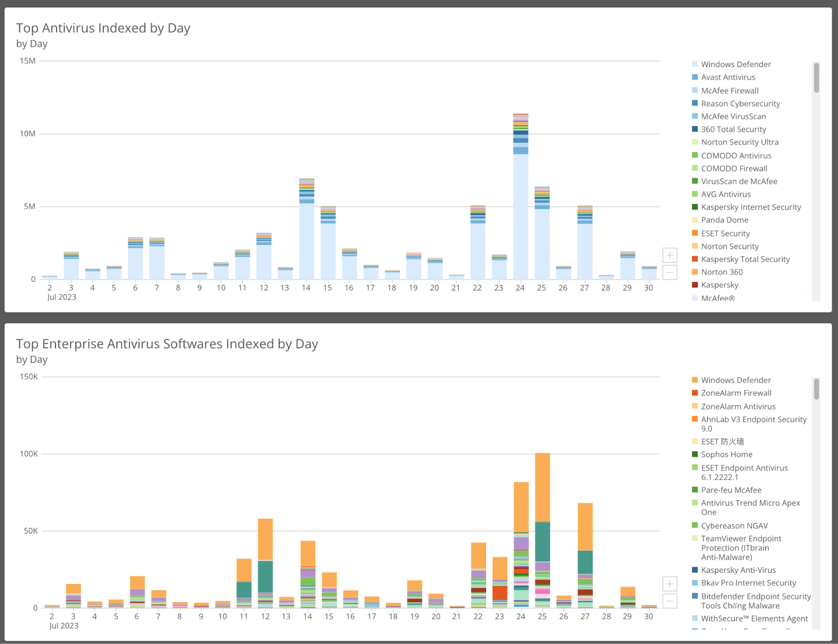Image resolution: width=838 pixels, height=644 pixels.
Task: Click VirusScan de McAfee color swatch
Action: 695,181
